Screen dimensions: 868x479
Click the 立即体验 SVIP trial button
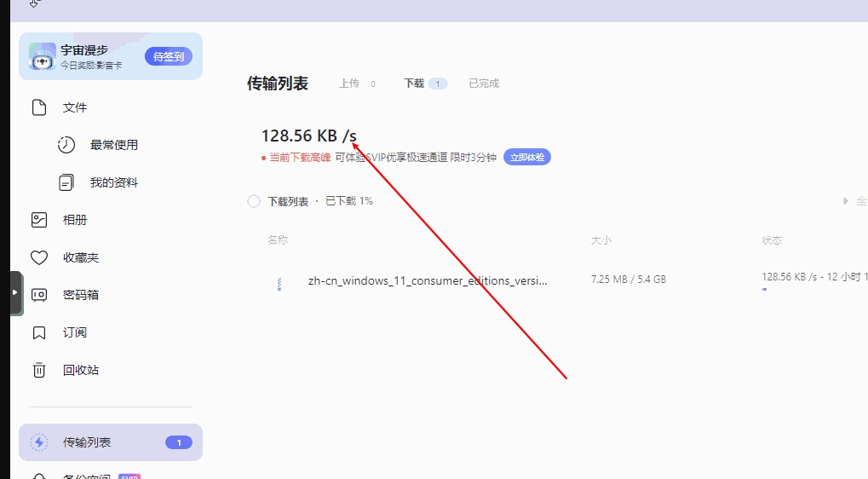coord(527,158)
